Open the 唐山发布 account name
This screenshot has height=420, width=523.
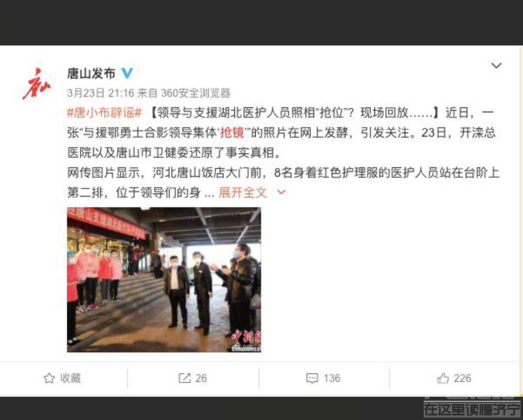91,74
